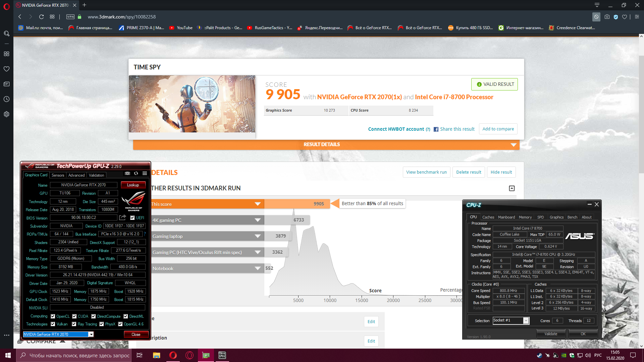Viewport: 644px width, 362px height.
Task: Click Windows taskbar search box
Action: tap(74, 355)
